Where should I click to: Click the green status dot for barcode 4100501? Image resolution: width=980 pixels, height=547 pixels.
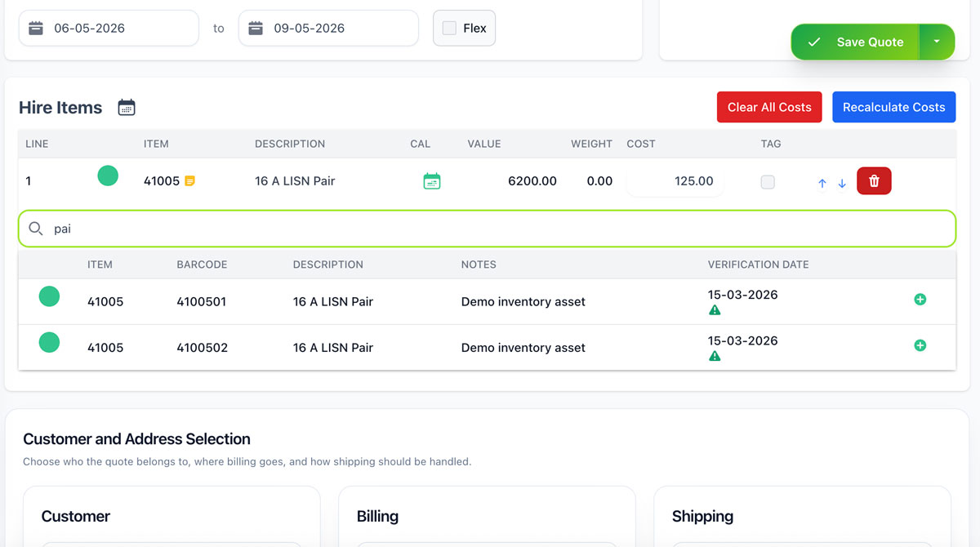pos(49,296)
